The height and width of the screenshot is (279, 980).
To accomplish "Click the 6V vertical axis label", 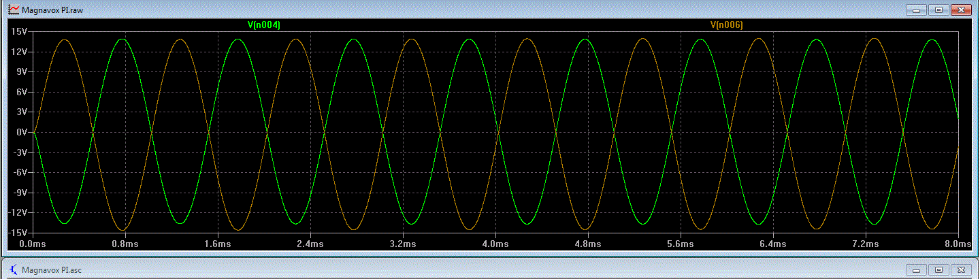I will [20, 92].
